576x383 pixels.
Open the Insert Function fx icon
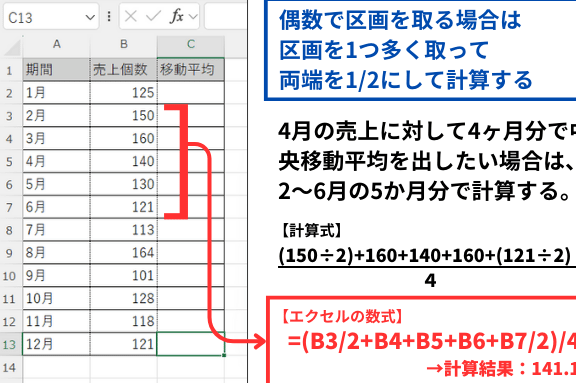pyautogui.click(x=177, y=17)
